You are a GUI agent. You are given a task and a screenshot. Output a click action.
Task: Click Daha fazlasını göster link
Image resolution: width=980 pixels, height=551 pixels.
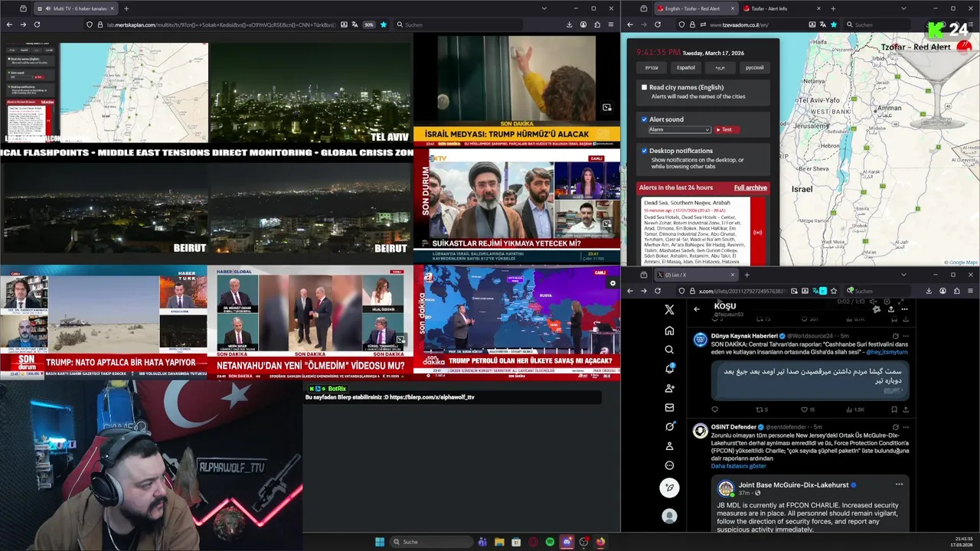coord(738,466)
